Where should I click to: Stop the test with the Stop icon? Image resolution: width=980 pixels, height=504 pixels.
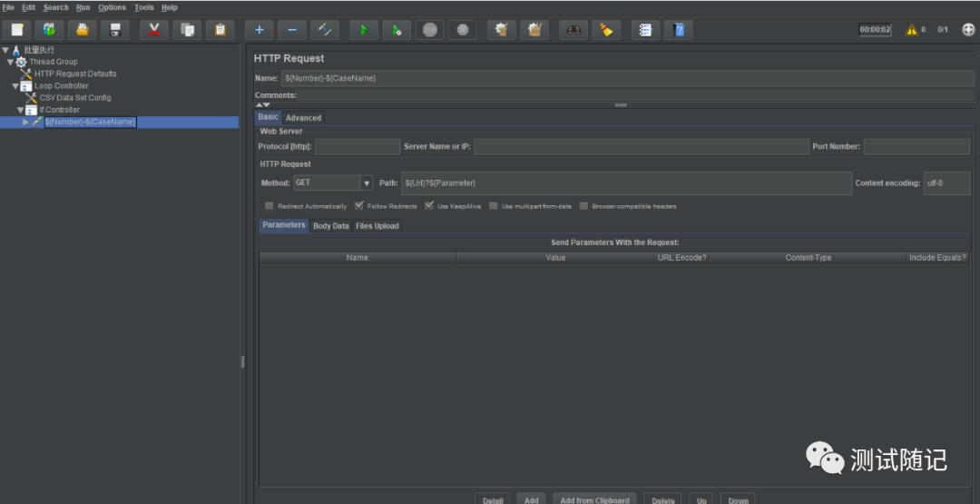click(430, 29)
